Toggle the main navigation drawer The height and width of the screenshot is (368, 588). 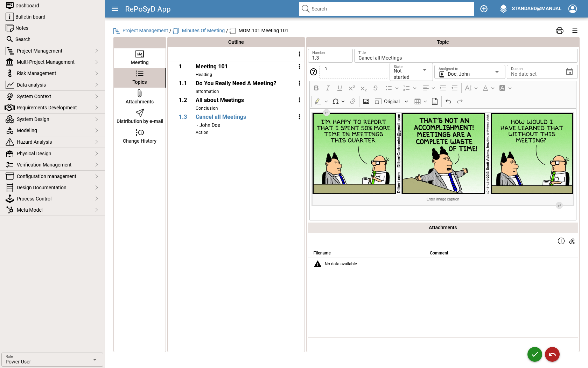point(115,9)
